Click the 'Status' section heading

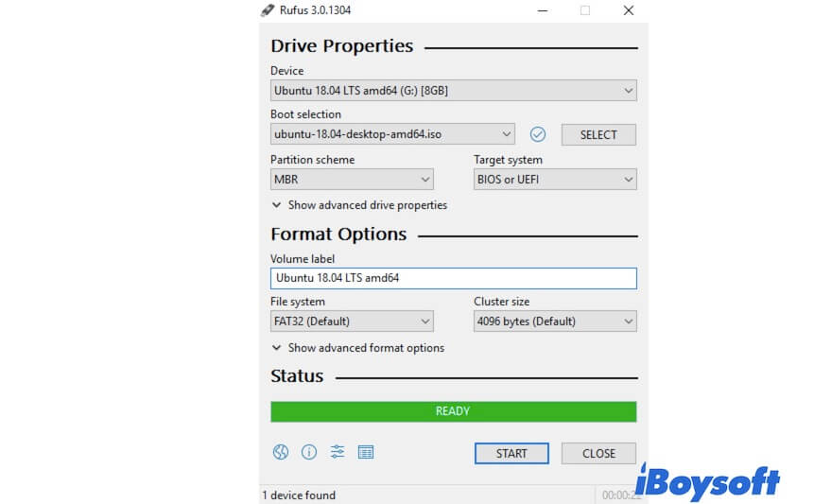(x=297, y=376)
